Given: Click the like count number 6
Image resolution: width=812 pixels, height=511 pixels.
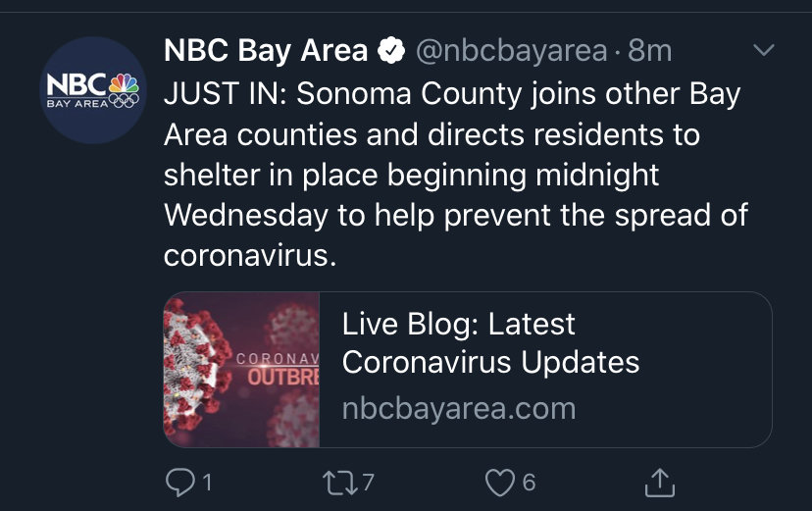Looking at the screenshot, I should [529, 483].
